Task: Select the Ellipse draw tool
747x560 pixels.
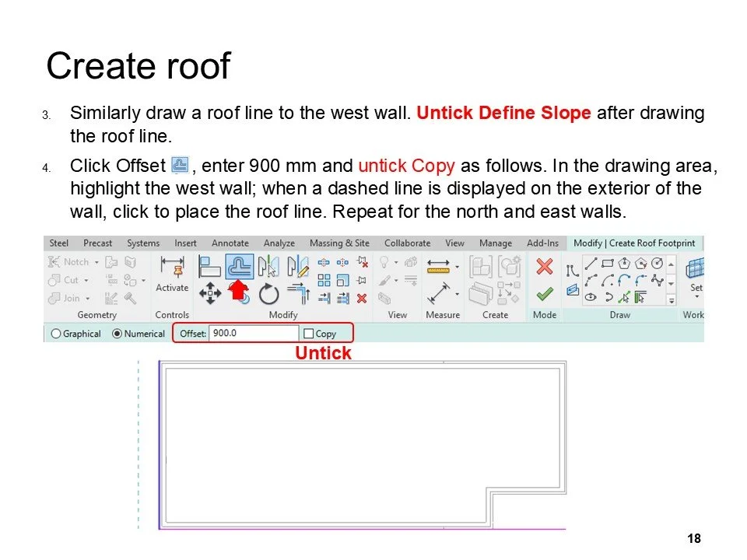Action: pos(591,297)
